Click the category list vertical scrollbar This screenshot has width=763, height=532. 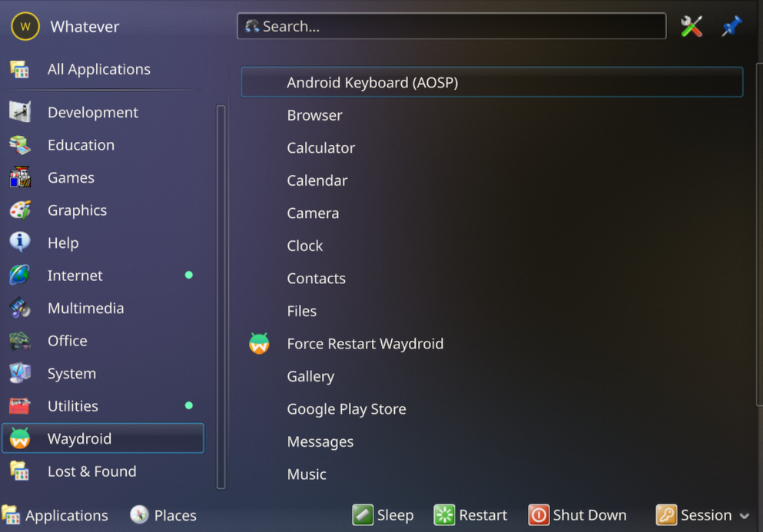(221, 296)
